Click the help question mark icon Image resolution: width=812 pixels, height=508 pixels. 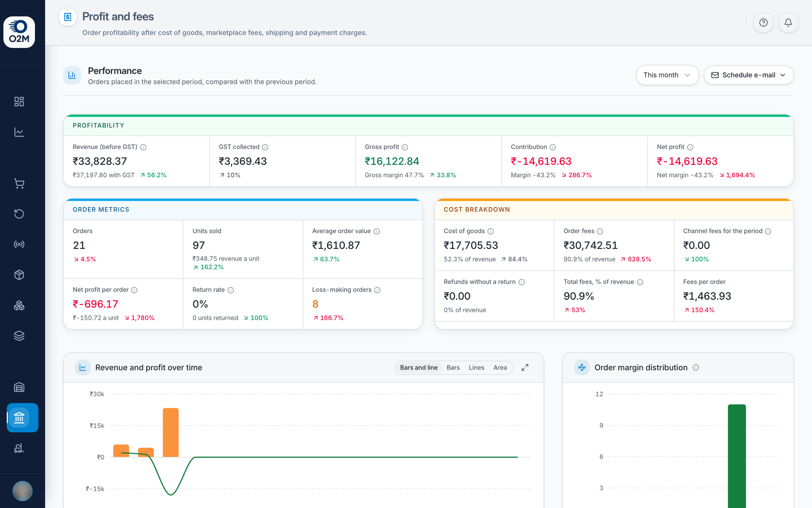pos(763,22)
